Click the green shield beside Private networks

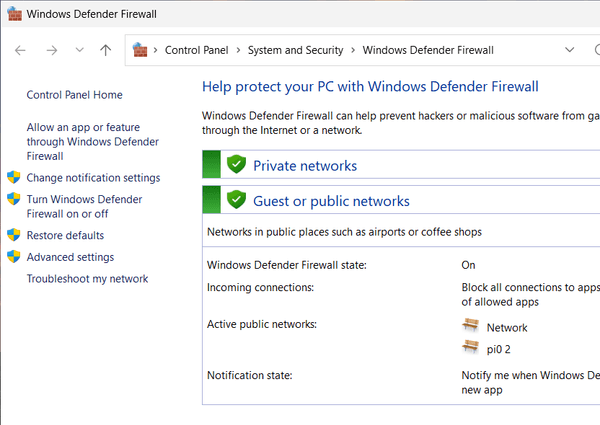coord(236,165)
